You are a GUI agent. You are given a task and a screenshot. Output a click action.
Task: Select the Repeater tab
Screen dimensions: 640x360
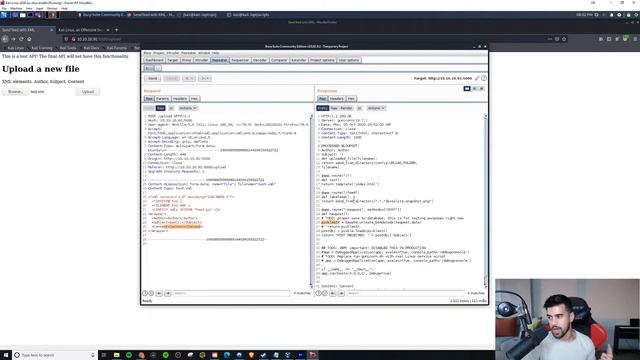pyautogui.click(x=220, y=60)
